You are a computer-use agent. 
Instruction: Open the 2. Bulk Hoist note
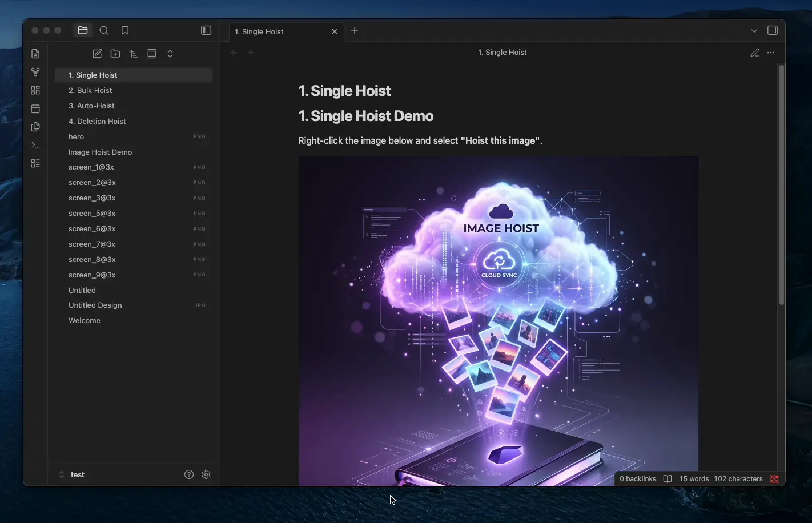134,90
